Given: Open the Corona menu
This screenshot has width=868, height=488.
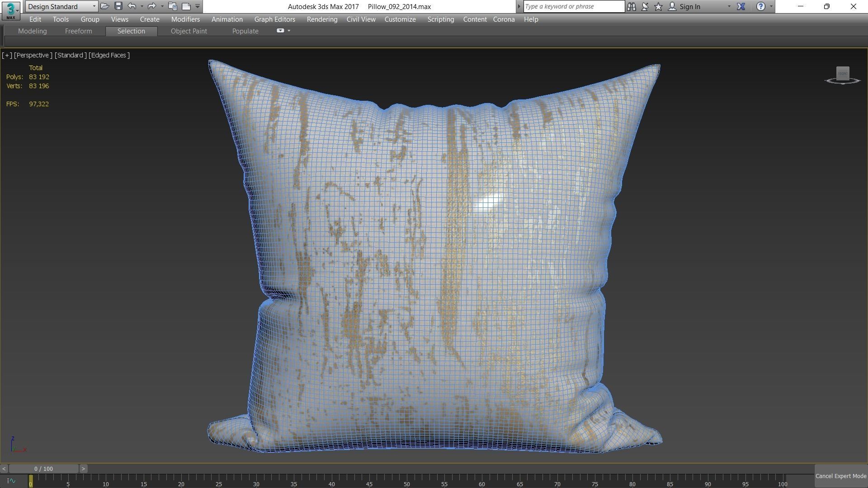Looking at the screenshot, I should click(504, 19).
